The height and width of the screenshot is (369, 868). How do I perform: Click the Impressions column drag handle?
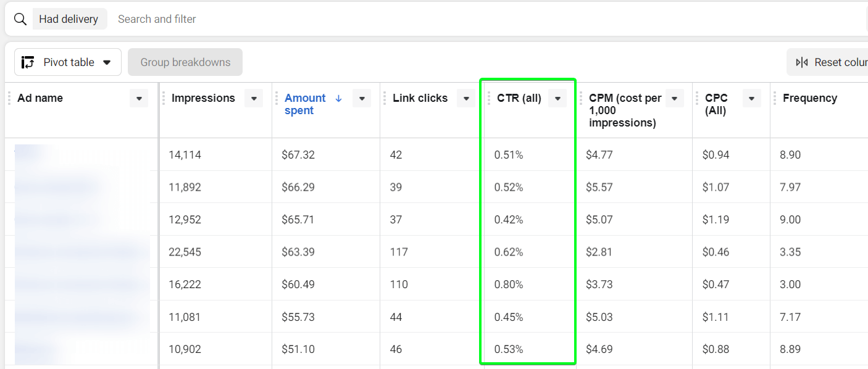pyautogui.click(x=164, y=98)
